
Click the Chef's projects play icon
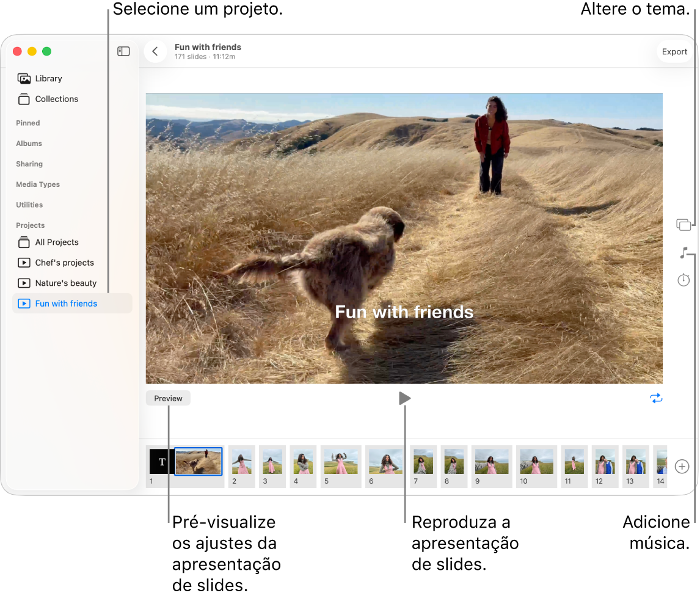[24, 263]
